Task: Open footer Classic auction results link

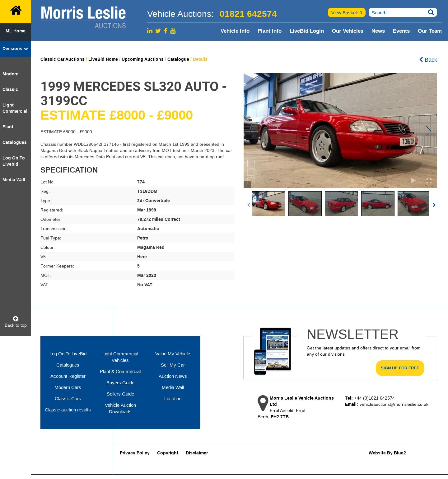Action: (x=68, y=410)
